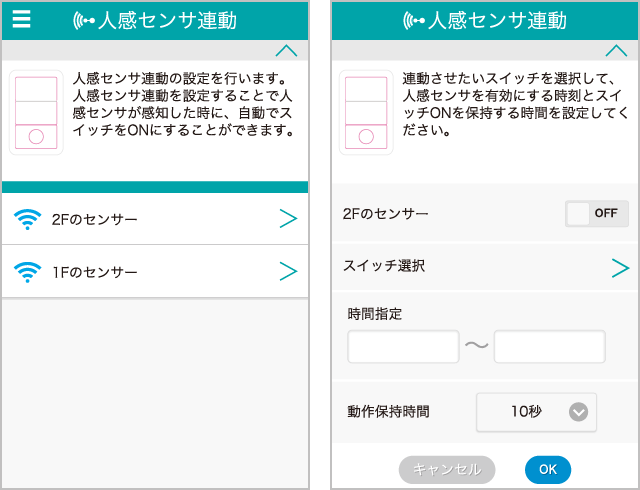The width and height of the screenshot is (640, 490).
Task: Click the Wi-Fi icon beside 2Fのセンサー in the list
Action: (29, 219)
